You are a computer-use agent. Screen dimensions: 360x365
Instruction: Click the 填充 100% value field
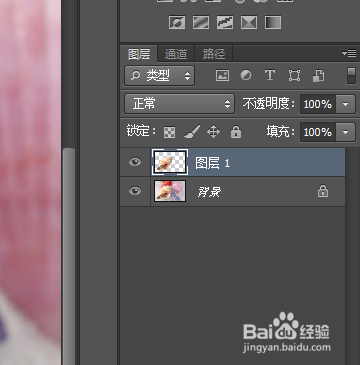point(318,132)
